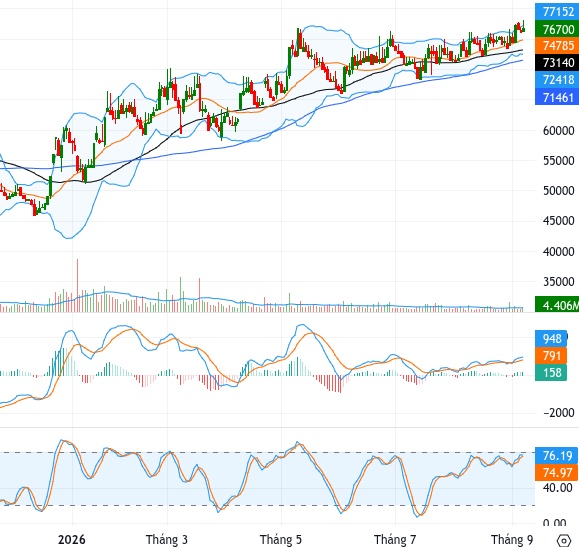Screen dimensions: 579x547
Task: Click the Tháng 7 time axis label
Action: pos(395,540)
